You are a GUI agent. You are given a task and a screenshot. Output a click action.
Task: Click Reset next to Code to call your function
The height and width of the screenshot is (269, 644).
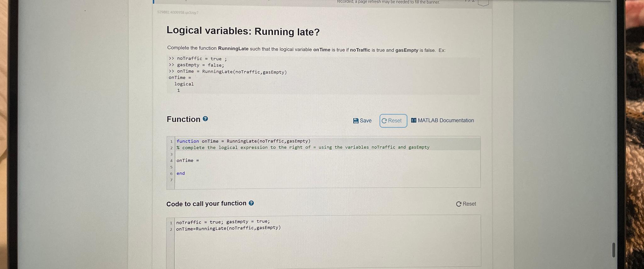467,204
